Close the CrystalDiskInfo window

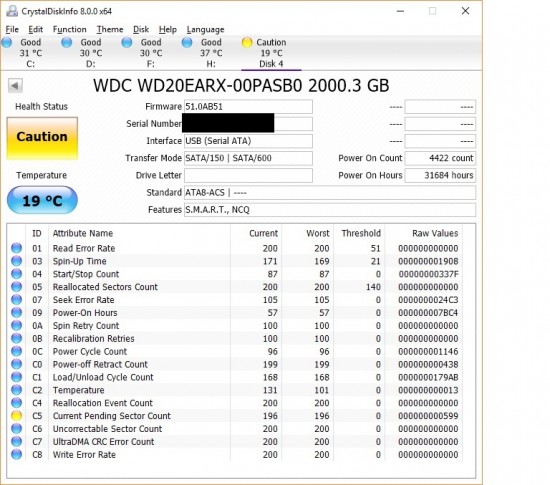click(x=465, y=11)
